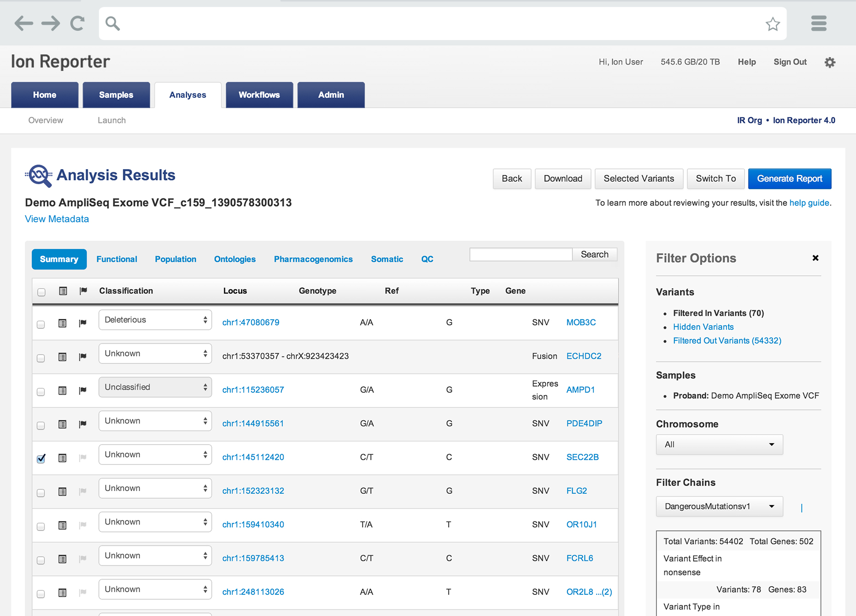Close the Filter Options panel

(x=816, y=258)
